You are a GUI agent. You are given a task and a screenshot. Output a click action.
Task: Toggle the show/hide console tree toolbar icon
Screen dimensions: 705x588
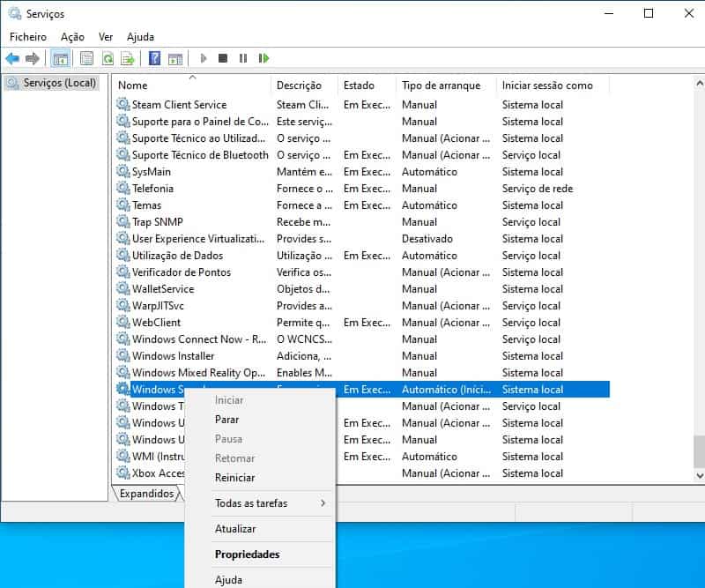(60, 59)
